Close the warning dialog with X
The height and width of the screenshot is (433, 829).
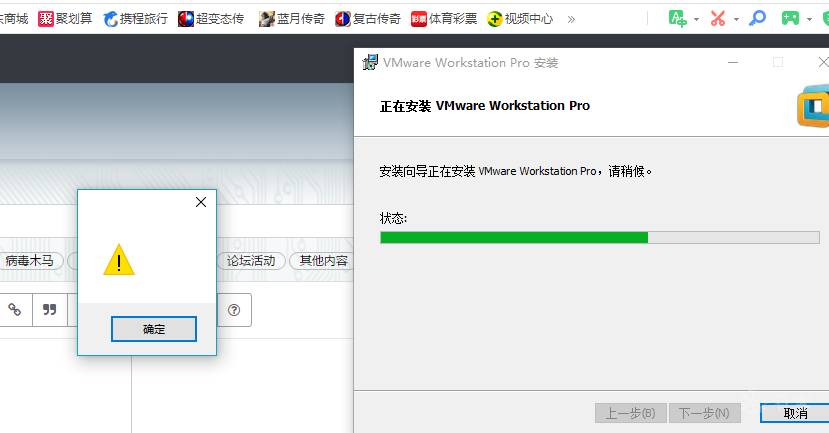[201, 202]
